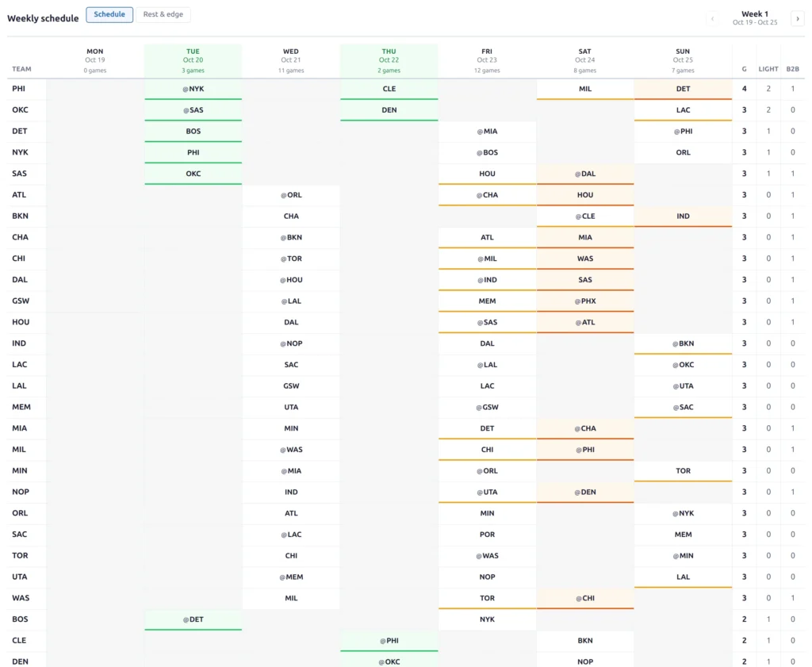
Task: Open SAS's Saturday game @DAL
Action: [585, 174]
